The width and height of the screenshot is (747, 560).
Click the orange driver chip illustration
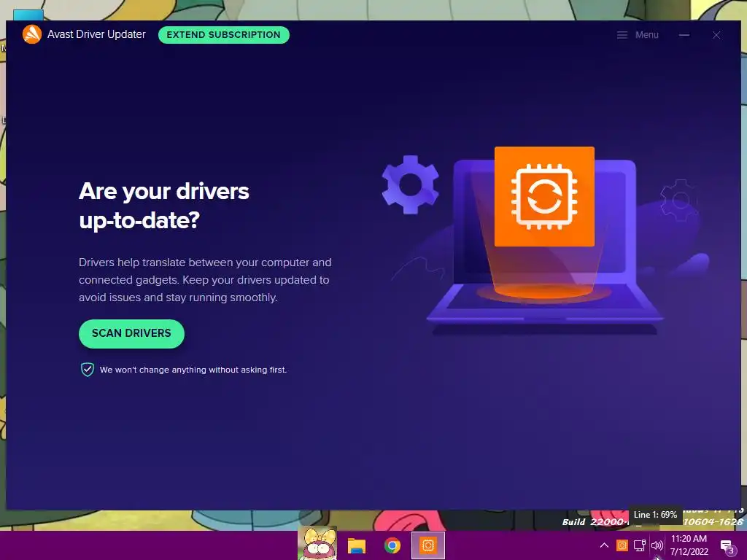pyautogui.click(x=544, y=197)
